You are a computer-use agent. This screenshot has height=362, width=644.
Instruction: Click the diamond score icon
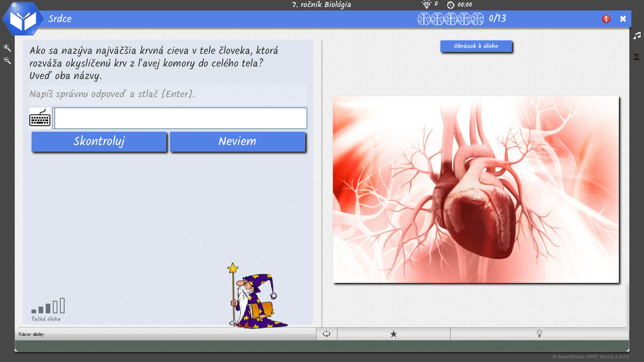click(x=426, y=5)
